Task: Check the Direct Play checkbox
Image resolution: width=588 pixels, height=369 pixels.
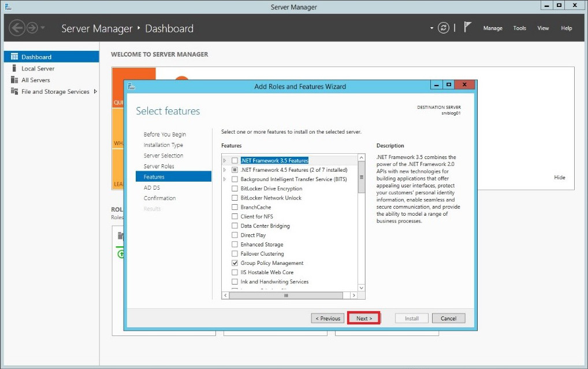Action: [x=235, y=235]
